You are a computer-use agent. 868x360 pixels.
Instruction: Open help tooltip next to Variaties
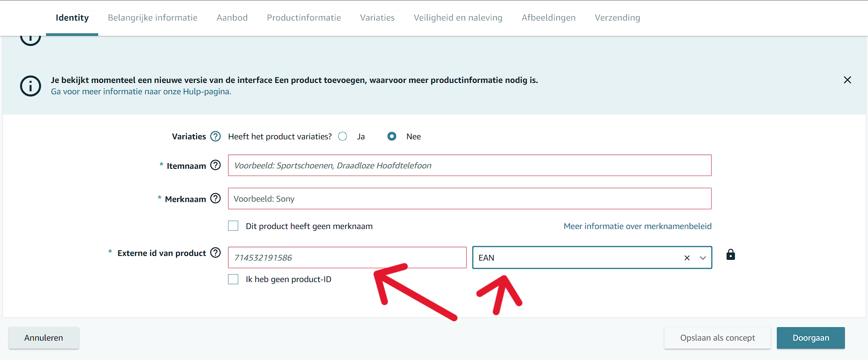(x=215, y=136)
